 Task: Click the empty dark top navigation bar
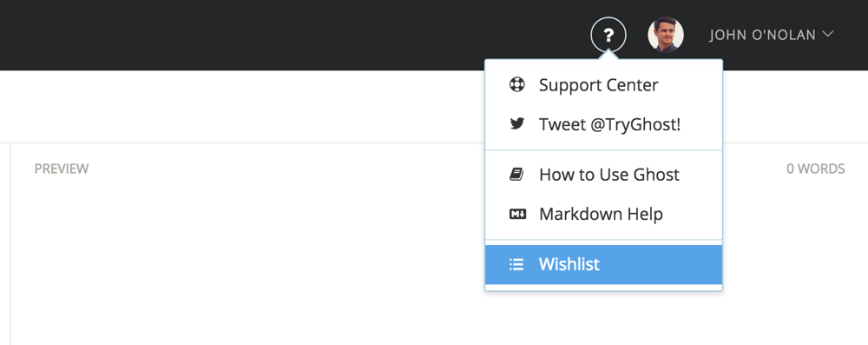(x=288, y=35)
